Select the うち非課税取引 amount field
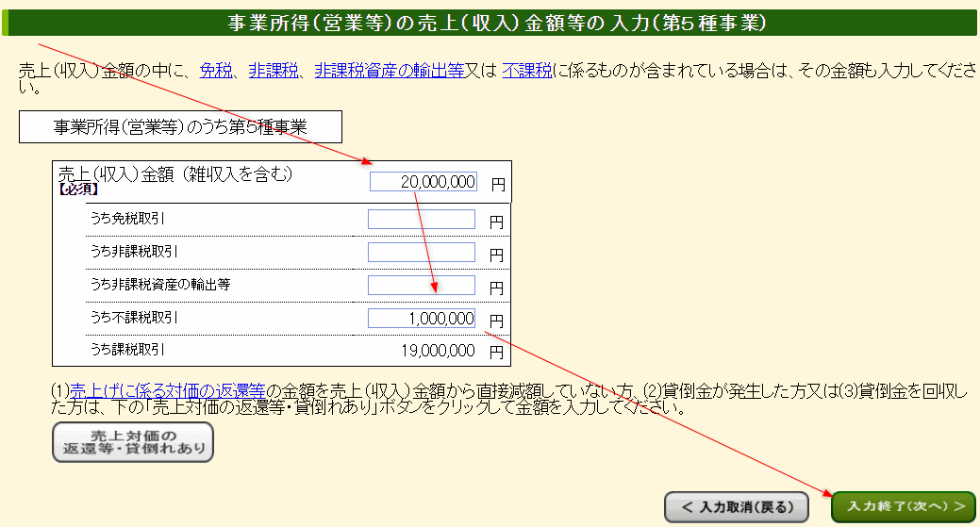Screen dimensions: 980x527 point(422,253)
